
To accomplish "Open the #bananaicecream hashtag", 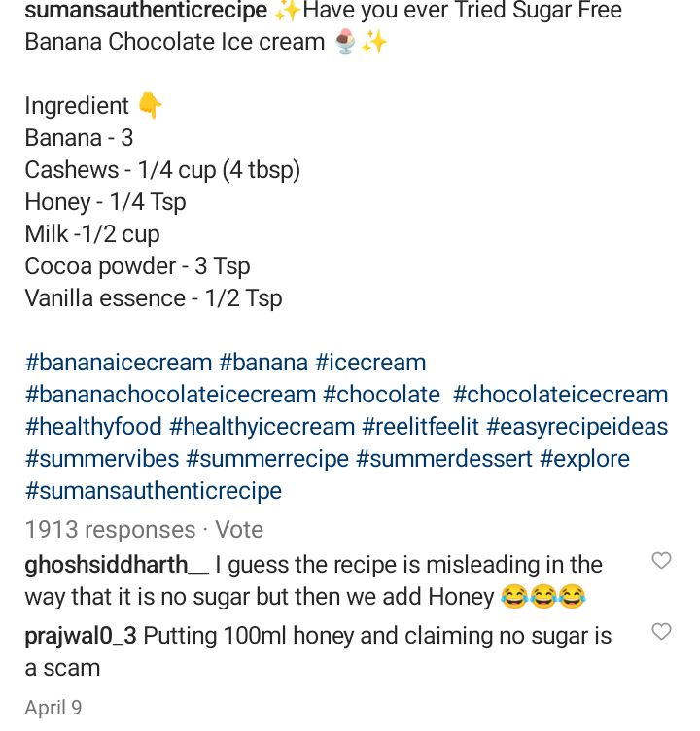I will pos(119,363).
